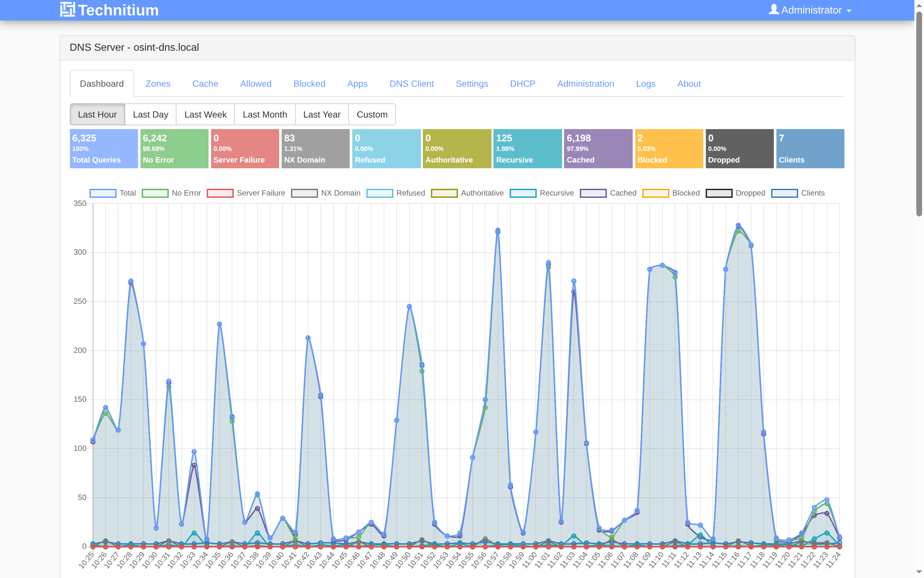Click the 10:28 peak data point
The image size is (924, 578).
[131, 281]
